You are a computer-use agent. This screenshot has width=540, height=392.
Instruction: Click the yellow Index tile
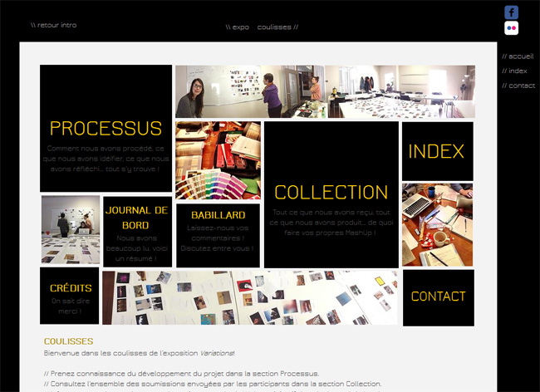click(437, 151)
